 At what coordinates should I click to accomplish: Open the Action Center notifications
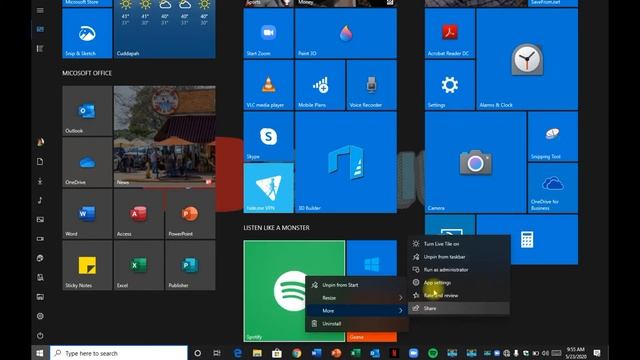point(597,353)
